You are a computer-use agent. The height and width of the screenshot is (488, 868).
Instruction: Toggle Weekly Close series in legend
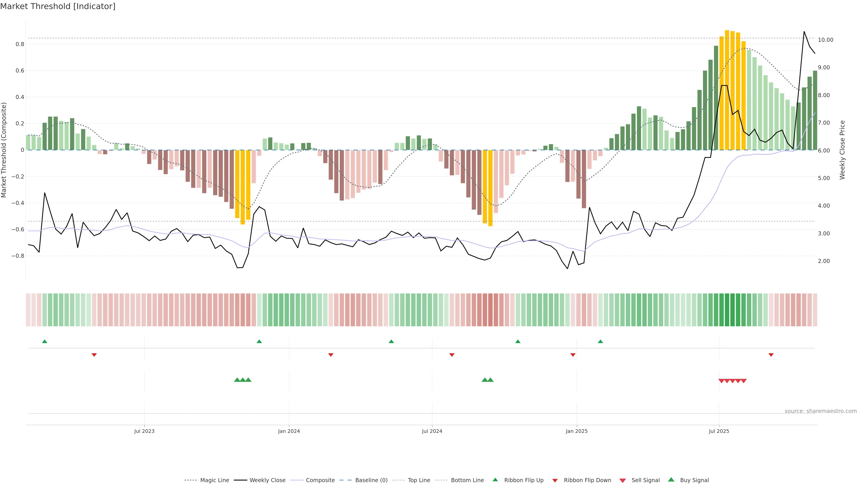tap(267, 480)
